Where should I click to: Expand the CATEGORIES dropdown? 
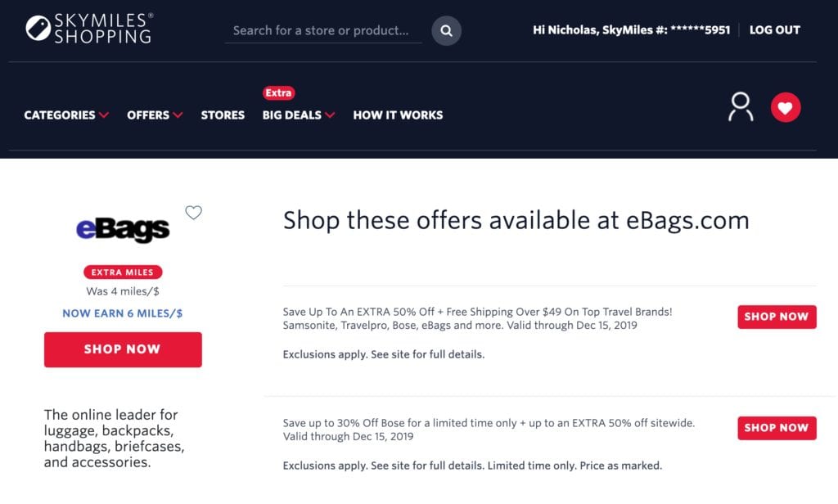coord(66,115)
